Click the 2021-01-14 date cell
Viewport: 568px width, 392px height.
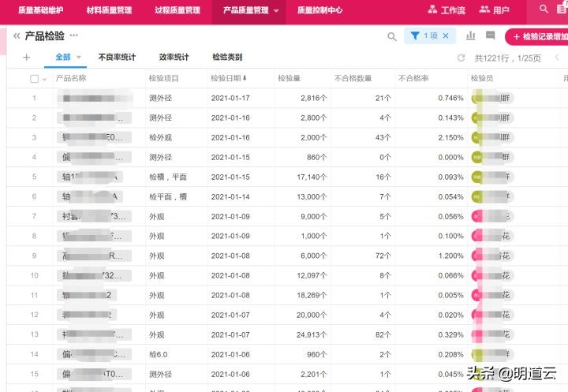click(230, 196)
